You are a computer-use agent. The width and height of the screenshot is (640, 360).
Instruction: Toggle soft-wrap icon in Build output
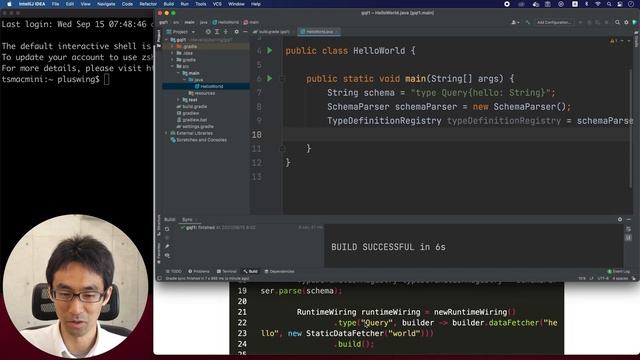click(x=628, y=229)
